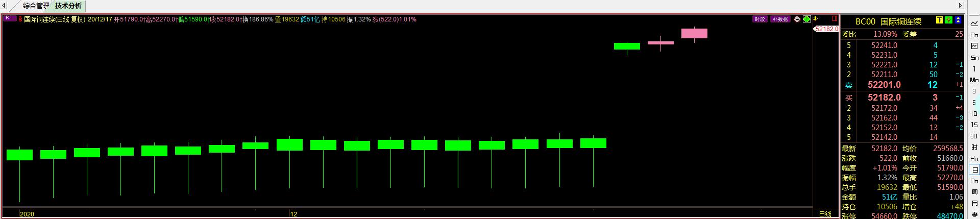Click the 涨停 value 54660.0

[x=884, y=216]
